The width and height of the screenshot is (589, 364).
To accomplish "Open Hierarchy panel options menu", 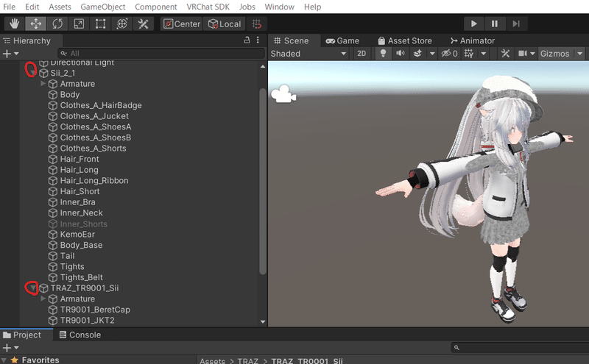I will [258, 40].
